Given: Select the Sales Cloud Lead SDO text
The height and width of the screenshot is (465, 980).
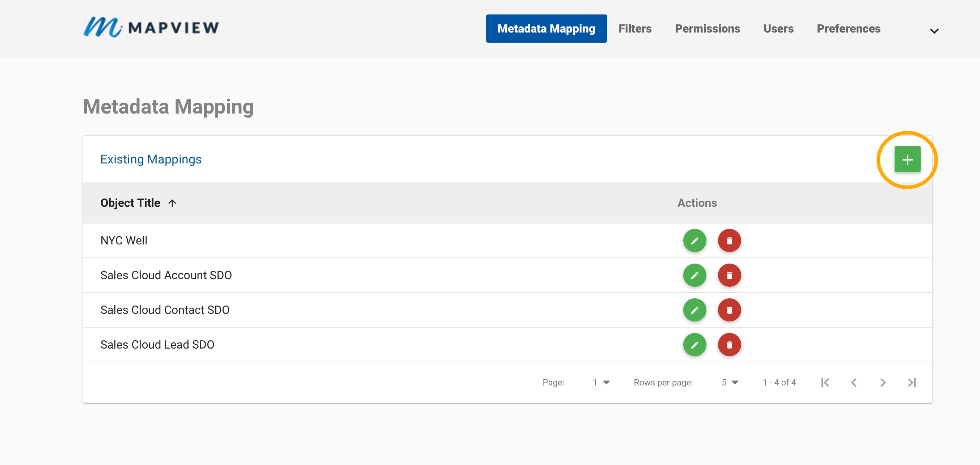Looking at the screenshot, I should pos(157,345).
